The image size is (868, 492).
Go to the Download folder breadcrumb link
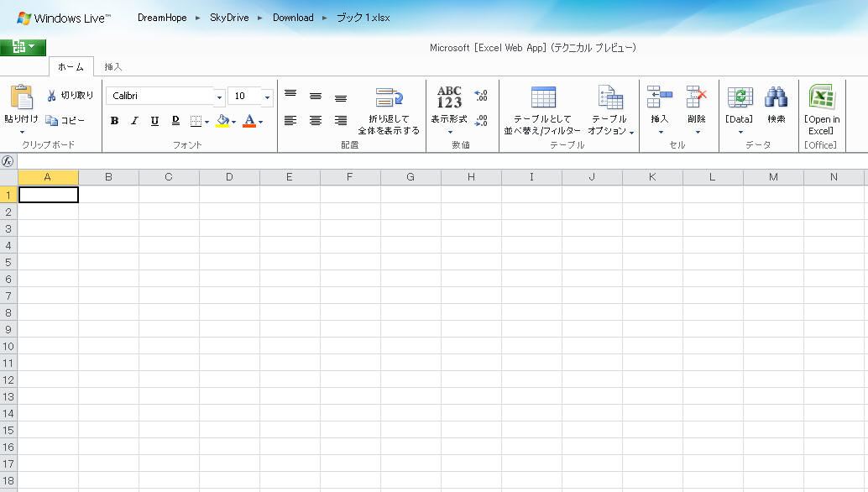click(293, 18)
